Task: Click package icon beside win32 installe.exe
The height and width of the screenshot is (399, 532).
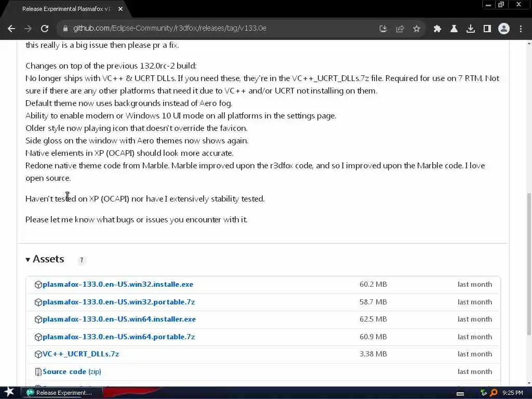Action: 38,285
